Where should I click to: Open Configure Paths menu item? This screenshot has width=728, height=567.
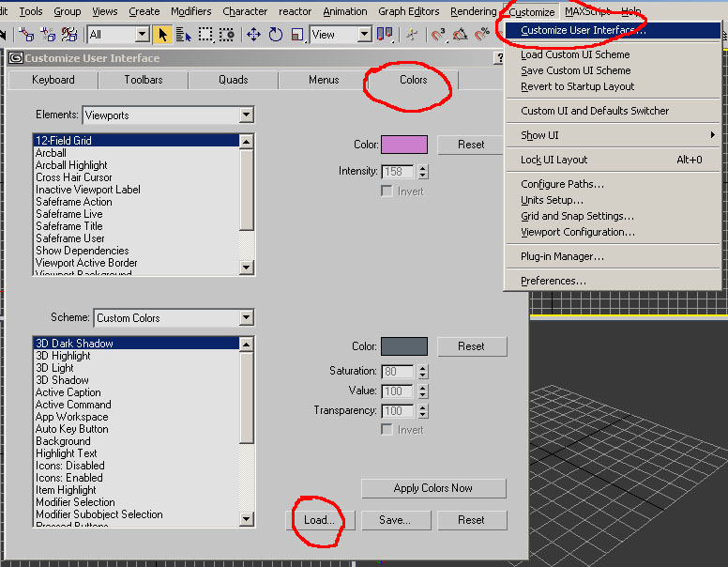pos(613,184)
